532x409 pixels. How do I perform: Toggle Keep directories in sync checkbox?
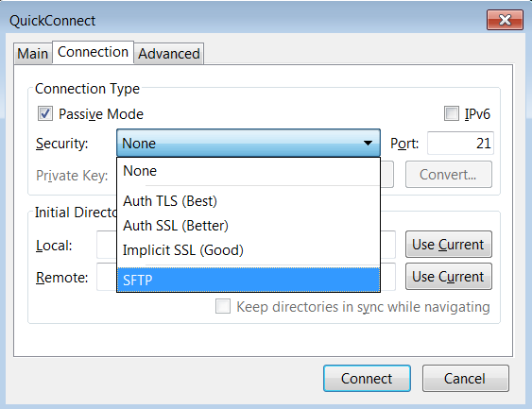(223, 306)
